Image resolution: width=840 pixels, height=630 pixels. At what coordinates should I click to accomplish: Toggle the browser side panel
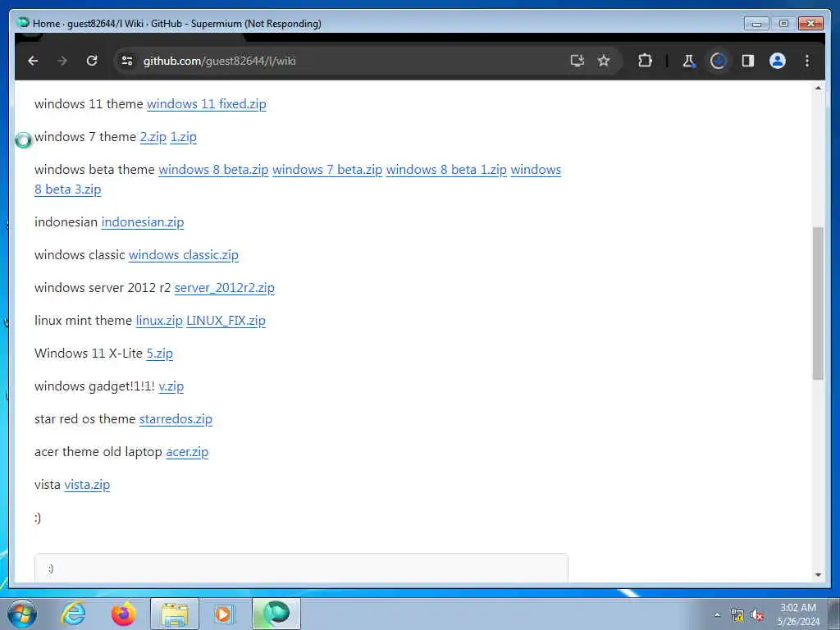click(748, 61)
